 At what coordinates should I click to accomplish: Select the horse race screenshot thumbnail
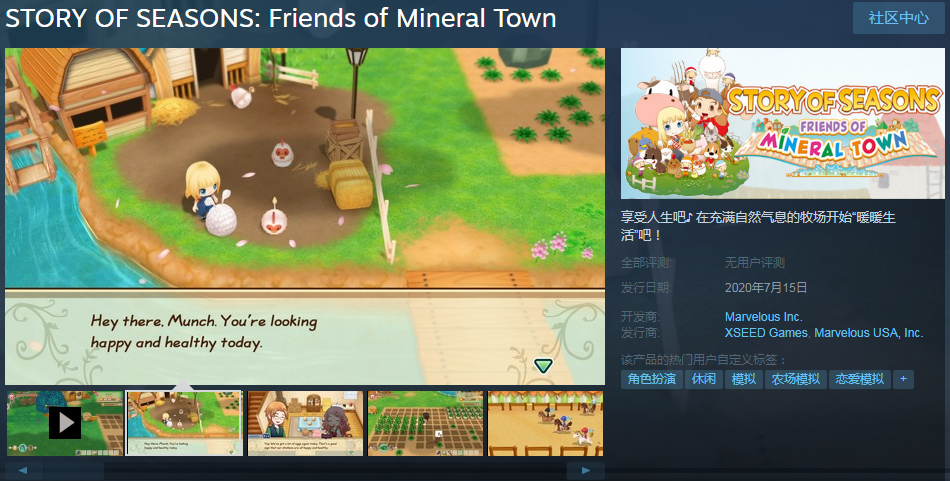pyautogui.click(x=545, y=423)
